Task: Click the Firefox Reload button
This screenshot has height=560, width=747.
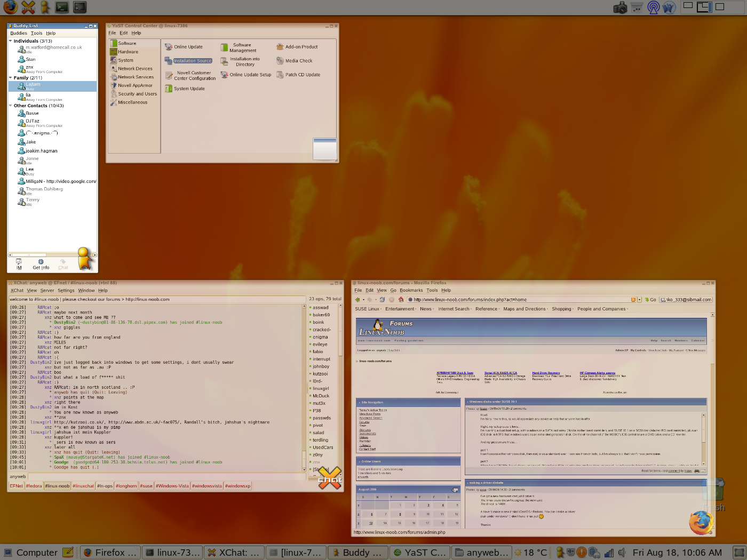Action: pos(382,300)
